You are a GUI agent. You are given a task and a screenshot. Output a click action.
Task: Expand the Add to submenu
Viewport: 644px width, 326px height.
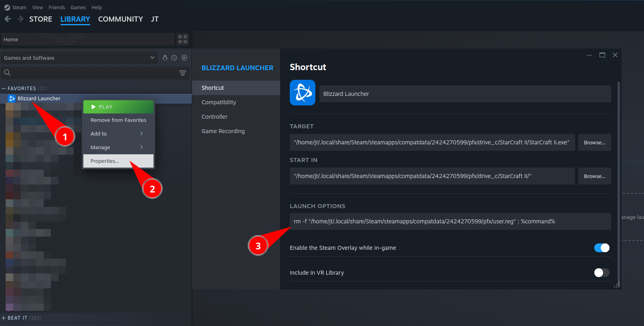click(118, 134)
